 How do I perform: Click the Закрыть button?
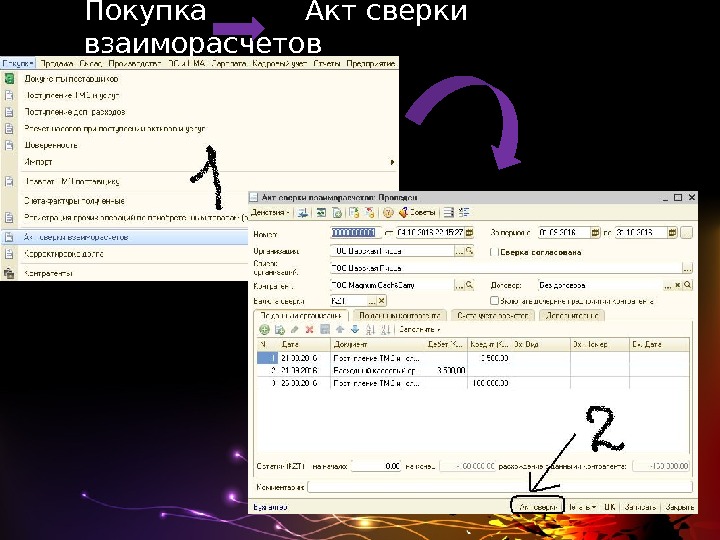pyautogui.click(x=679, y=507)
